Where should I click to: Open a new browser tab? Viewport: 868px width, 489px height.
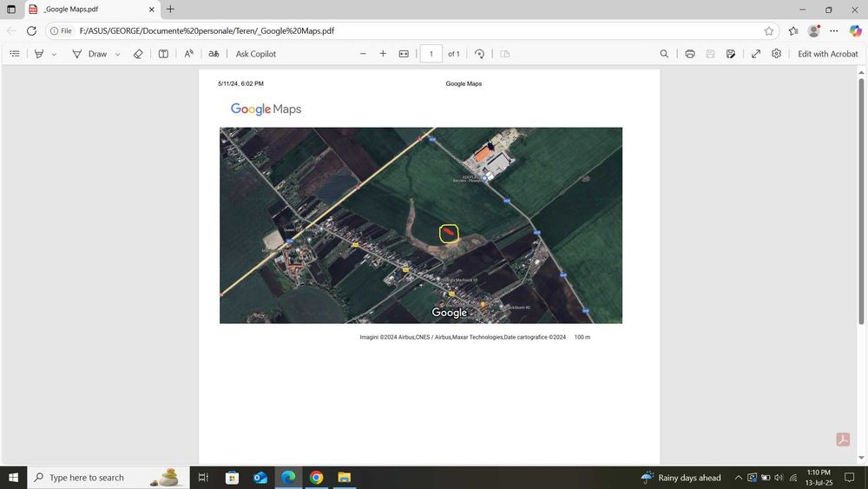[x=170, y=10]
